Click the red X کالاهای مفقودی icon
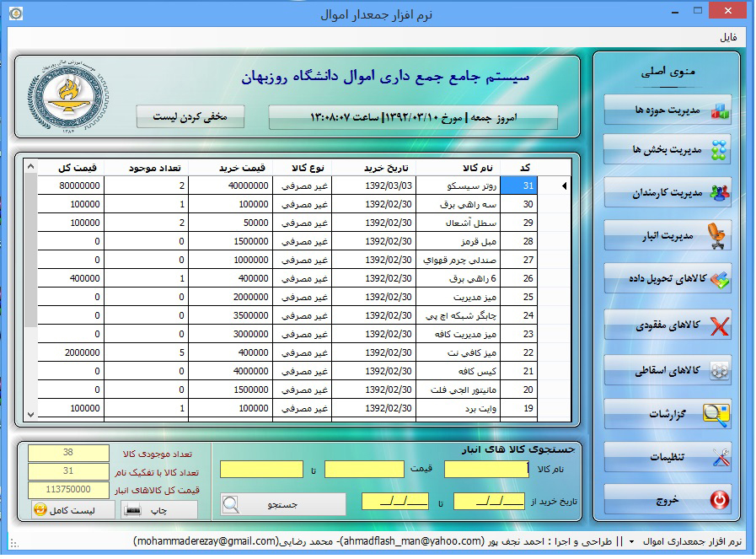 (x=720, y=326)
